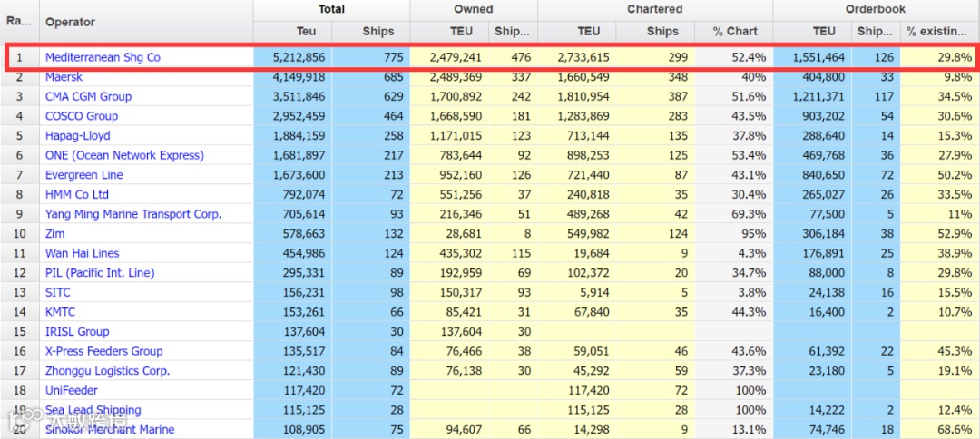980x439 pixels.
Task: Open the Sea Lead Shipping link
Action: click(x=93, y=410)
